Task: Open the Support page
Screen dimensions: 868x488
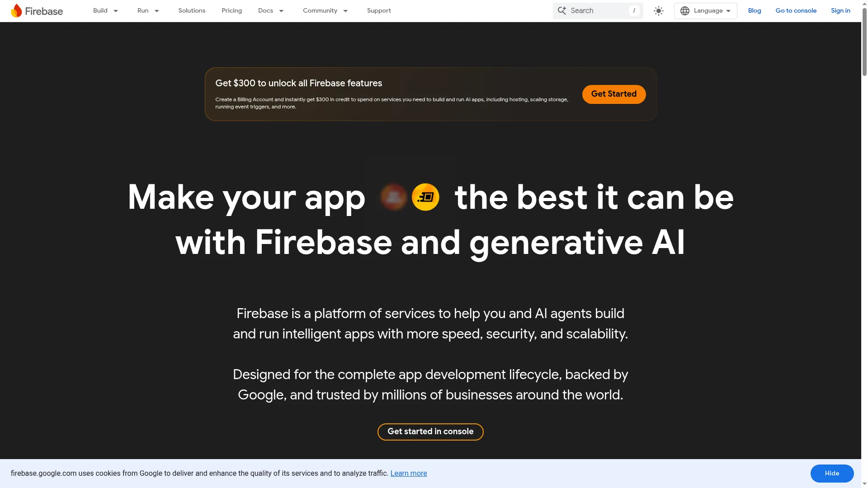Action: point(379,10)
